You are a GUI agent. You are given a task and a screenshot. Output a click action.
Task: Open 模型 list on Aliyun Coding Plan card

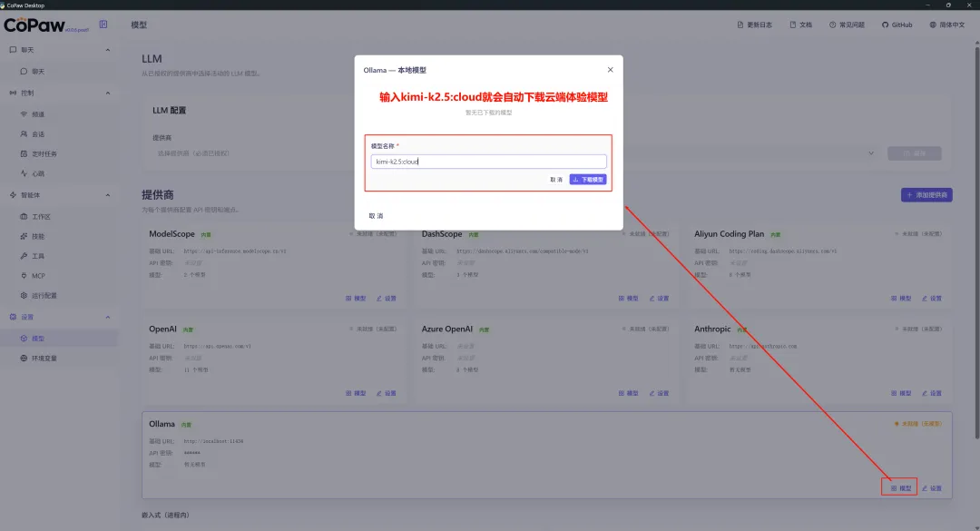pos(901,299)
